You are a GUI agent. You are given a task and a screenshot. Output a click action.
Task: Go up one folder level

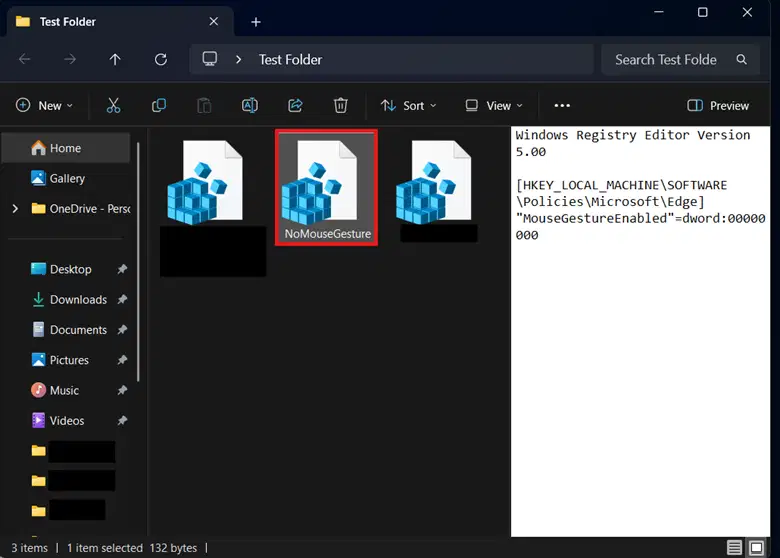pos(115,60)
